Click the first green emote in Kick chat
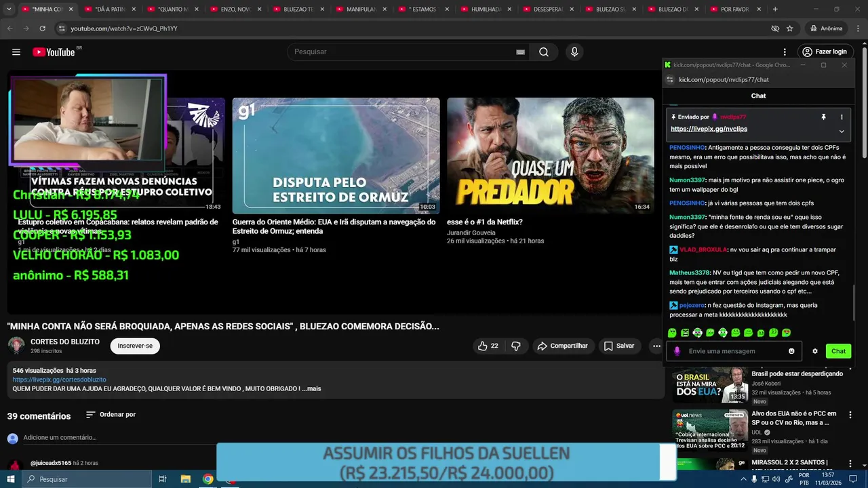This screenshot has height=488, width=868. coord(672,333)
